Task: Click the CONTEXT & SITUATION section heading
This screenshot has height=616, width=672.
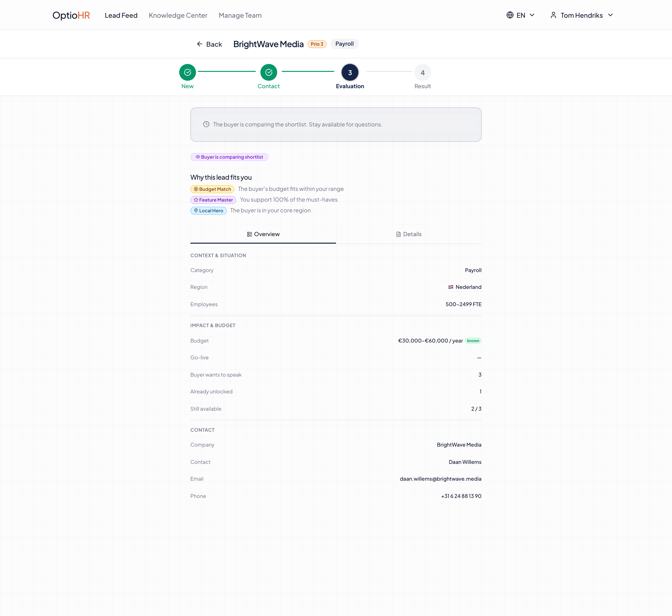Action: point(218,255)
